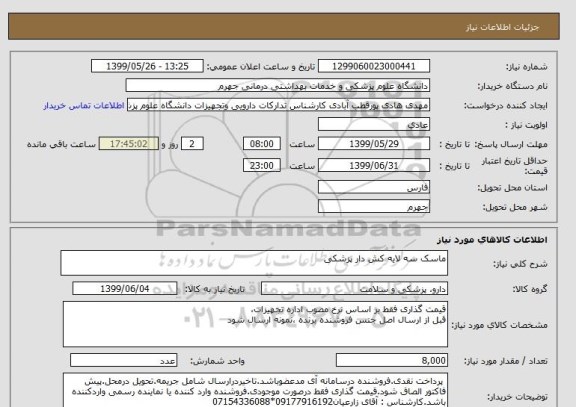
Task: Click the remaining time countdown 17:45:02
Action: pyautogui.click(x=129, y=144)
